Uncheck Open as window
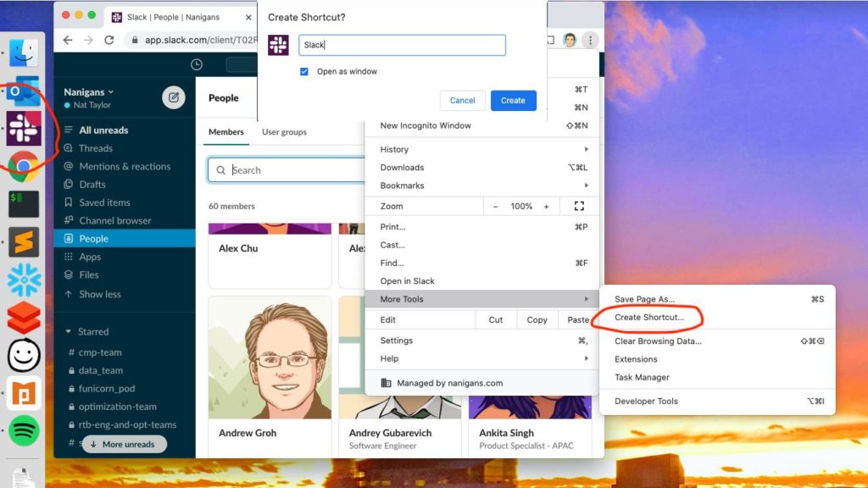This screenshot has height=488, width=868. click(x=304, y=71)
